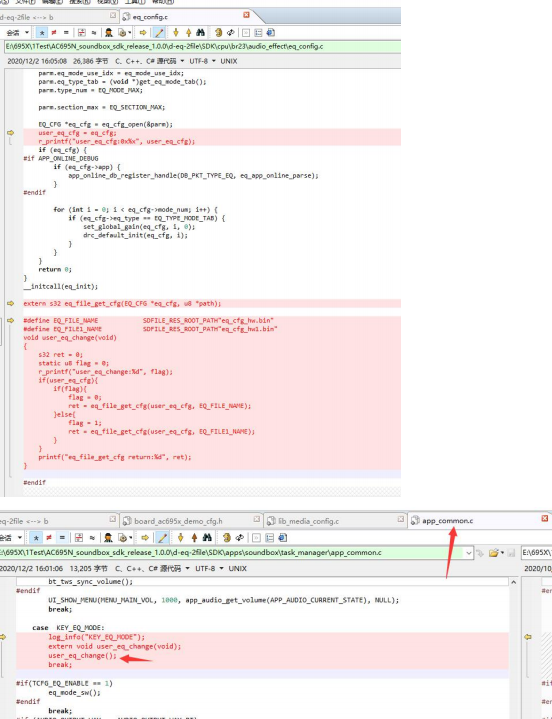This screenshot has width=552, height=719.
Task: Toggle Show Same in app_common.c window toolbar
Action: pyautogui.click(x=62, y=537)
